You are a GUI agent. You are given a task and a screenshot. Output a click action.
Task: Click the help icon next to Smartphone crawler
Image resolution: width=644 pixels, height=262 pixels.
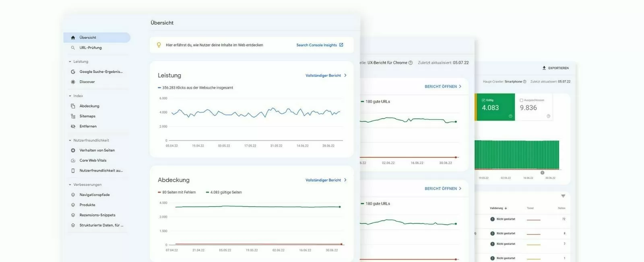pos(524,81)
